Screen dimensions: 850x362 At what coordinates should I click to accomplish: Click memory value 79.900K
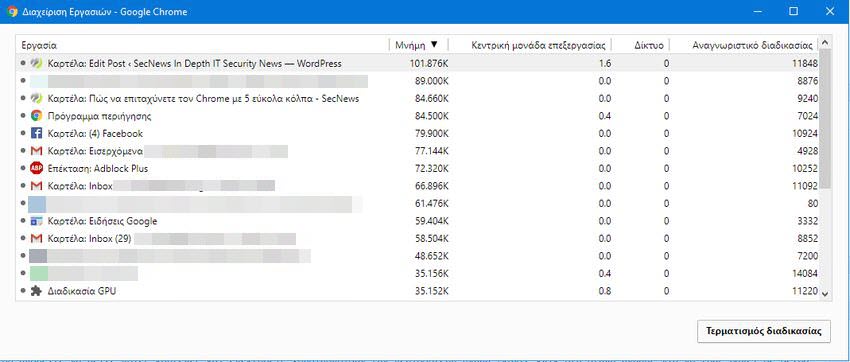coord(432,133)
